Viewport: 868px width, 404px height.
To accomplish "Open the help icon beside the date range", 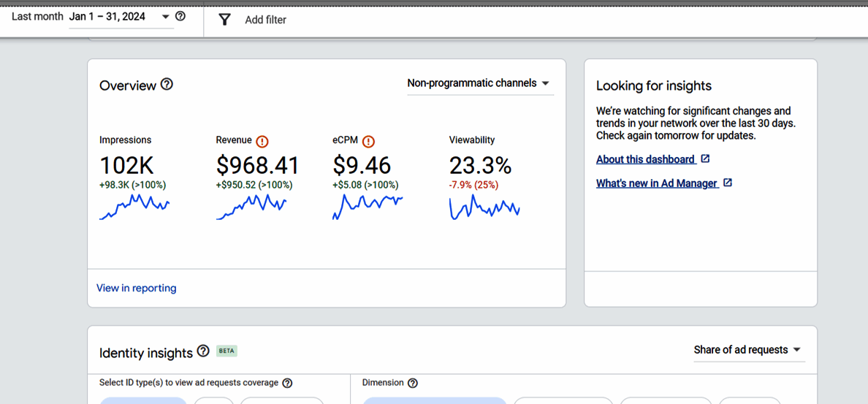I will click(x=180, y=16).
